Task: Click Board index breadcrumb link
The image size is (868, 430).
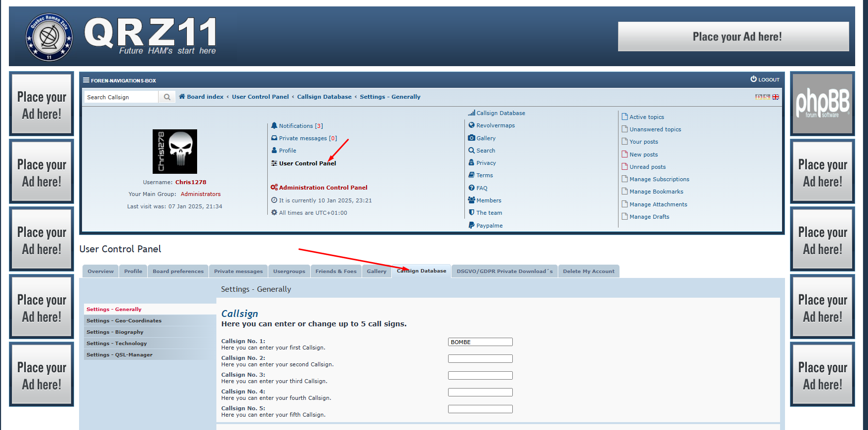Action: tap(205, 97)
